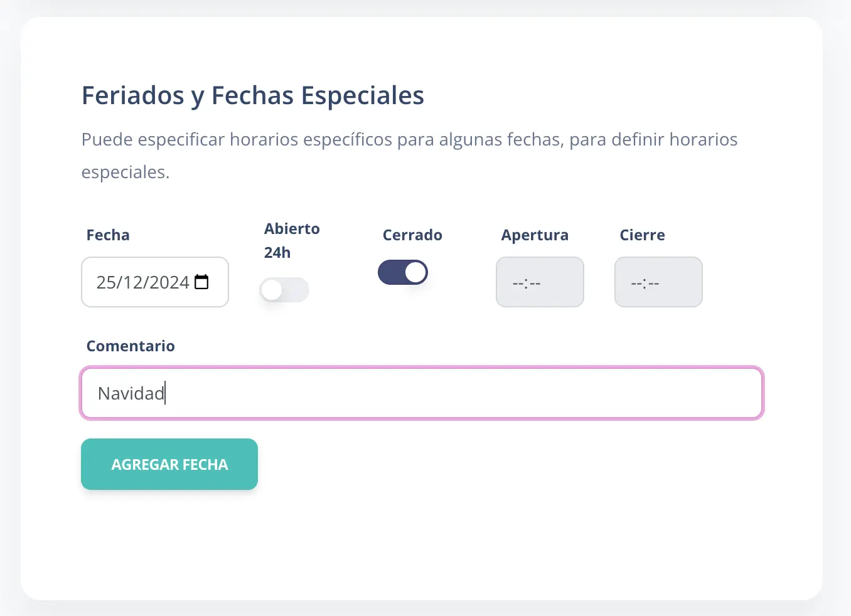The image size is (851, 616).
Task: Click the Cerrado column label
Action: [x=412, y=235]
